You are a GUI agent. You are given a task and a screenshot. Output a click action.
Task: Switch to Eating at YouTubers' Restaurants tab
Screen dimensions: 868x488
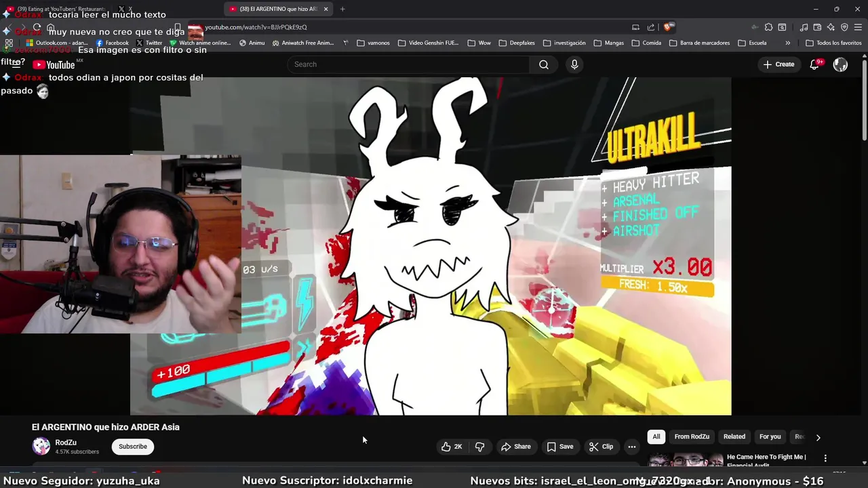pos(58,9)
